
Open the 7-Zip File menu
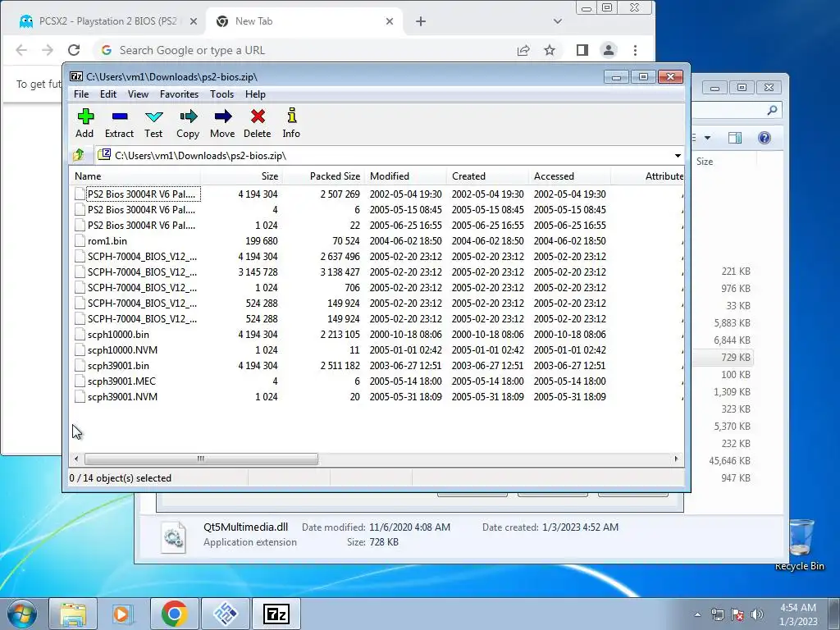coord(81,94)
